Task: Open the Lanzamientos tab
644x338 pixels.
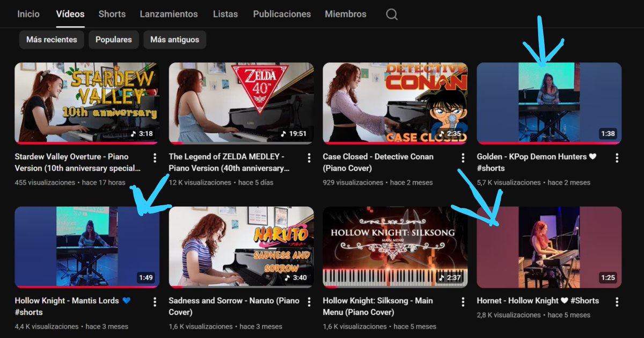Action: 169,14
